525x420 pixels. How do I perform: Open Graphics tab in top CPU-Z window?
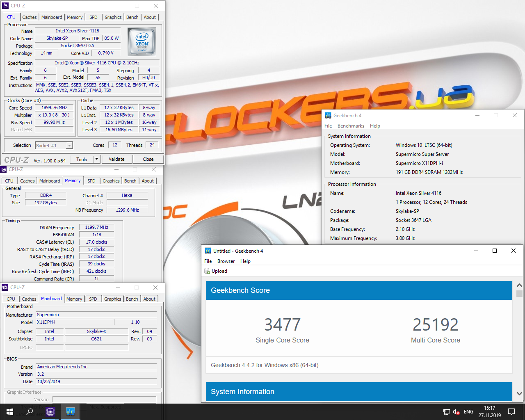pyautogui.click(x=113, y=17)
